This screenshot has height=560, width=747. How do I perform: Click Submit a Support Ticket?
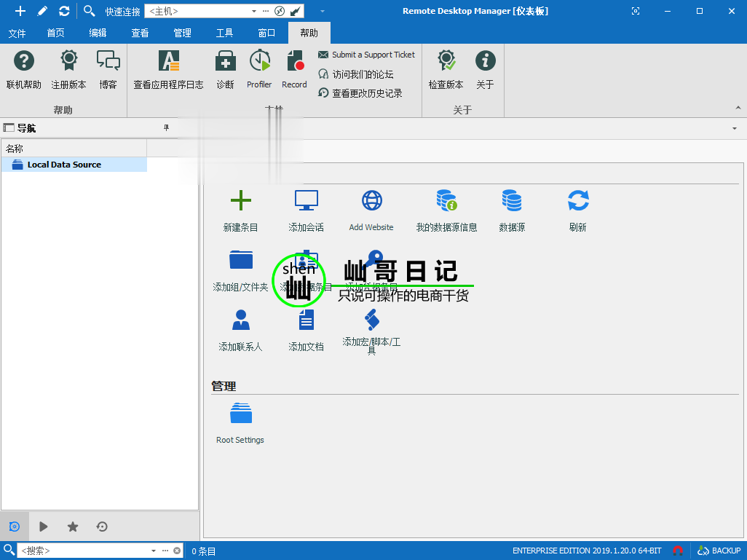click(x=366, y=55)
